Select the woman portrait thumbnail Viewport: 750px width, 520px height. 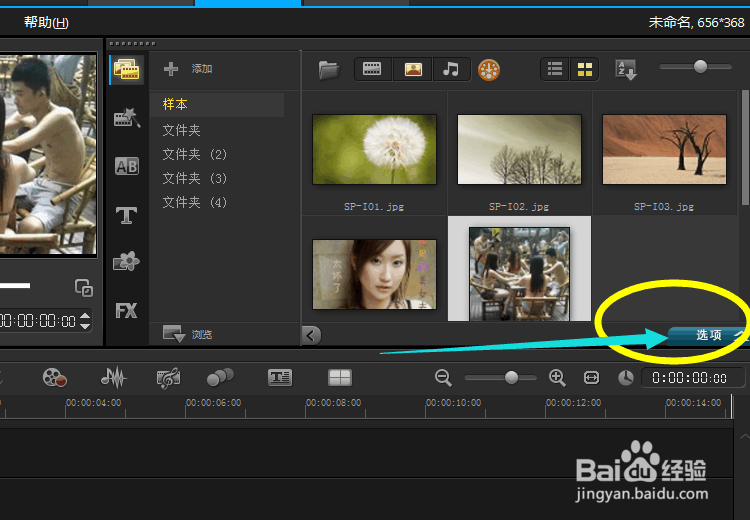[375, 274]
